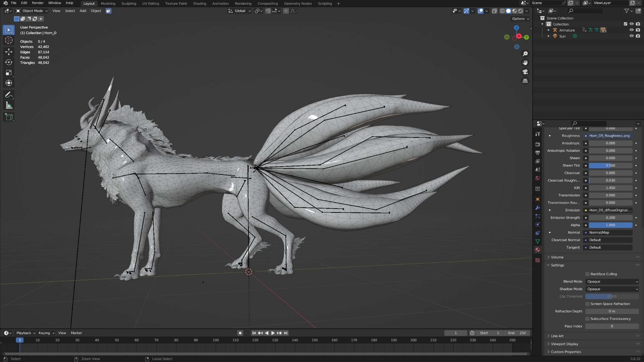The width and height of the screenshot is (644, 362).
Task: Switch to the Geometry Nodes workspace tab
Action: click(x=298, y=3)
